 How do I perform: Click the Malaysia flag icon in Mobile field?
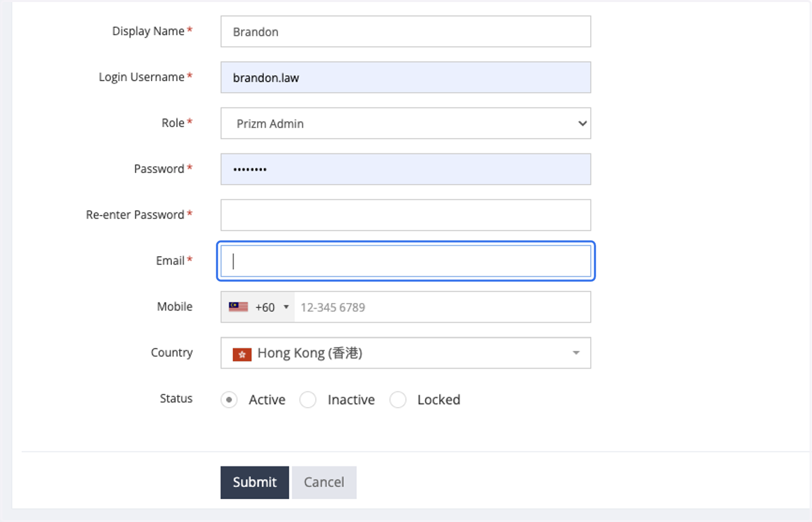click(x=238, y=307)
